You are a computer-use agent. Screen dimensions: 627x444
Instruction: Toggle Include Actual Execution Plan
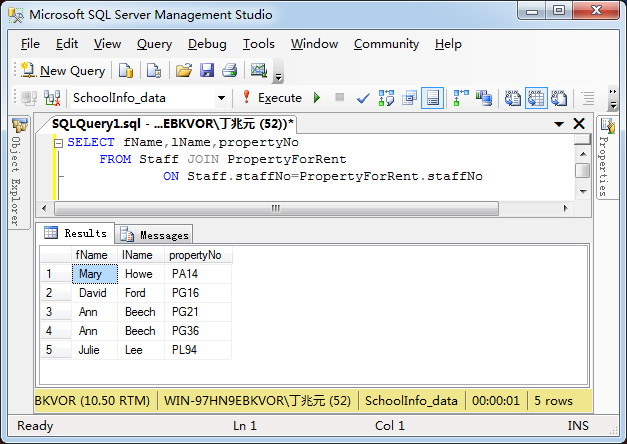[461, 98]
